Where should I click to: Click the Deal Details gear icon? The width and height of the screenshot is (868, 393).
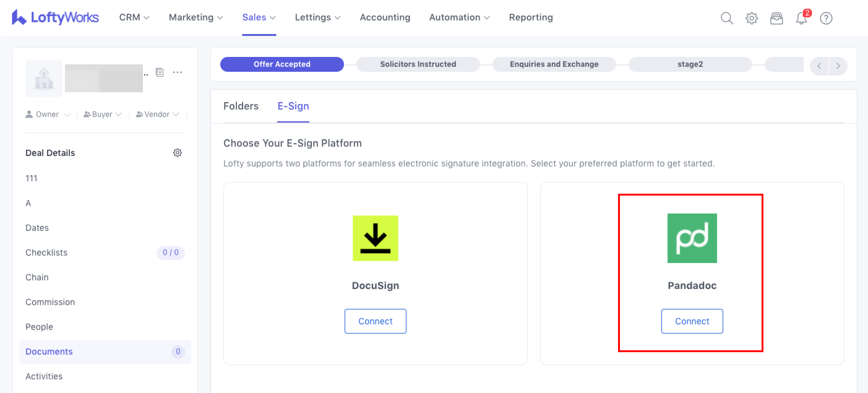pos(177,153)
